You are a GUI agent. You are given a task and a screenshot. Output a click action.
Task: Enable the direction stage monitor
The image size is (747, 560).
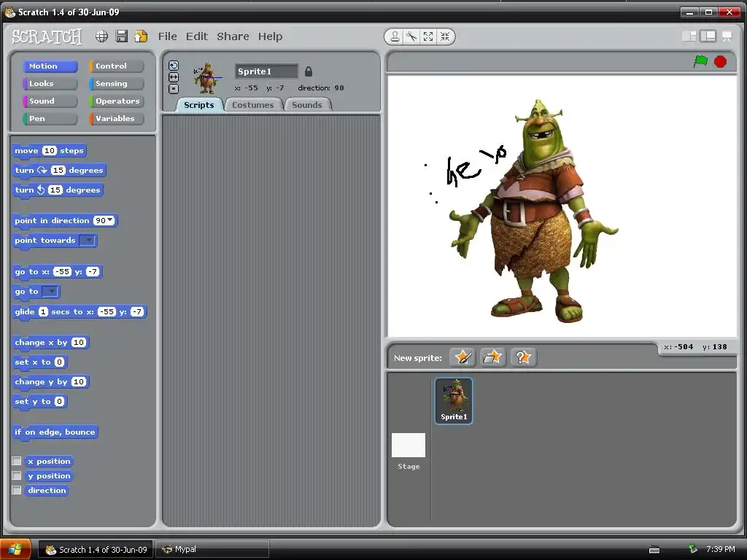click(17, 490)
